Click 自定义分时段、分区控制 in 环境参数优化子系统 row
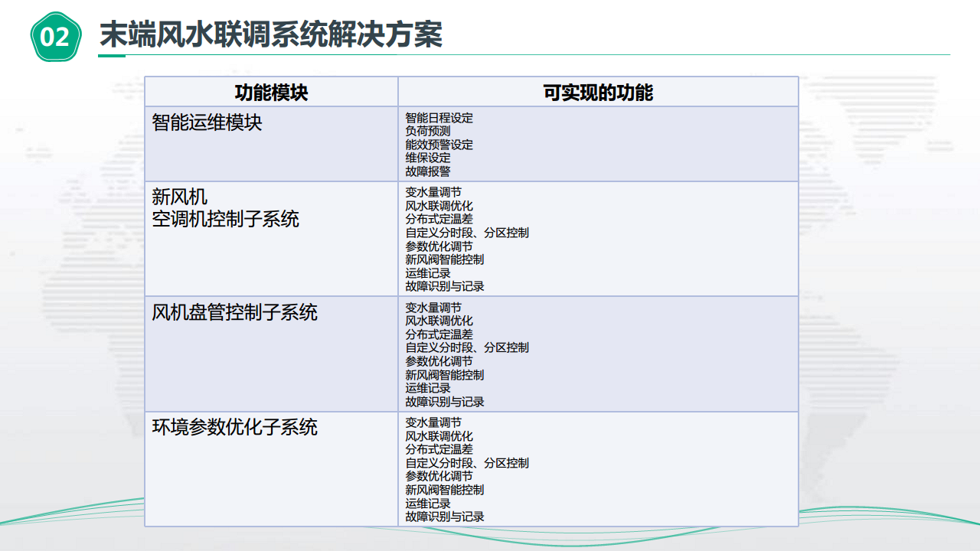The height and width of the screenshot is (551, 980). click(467, 463)
